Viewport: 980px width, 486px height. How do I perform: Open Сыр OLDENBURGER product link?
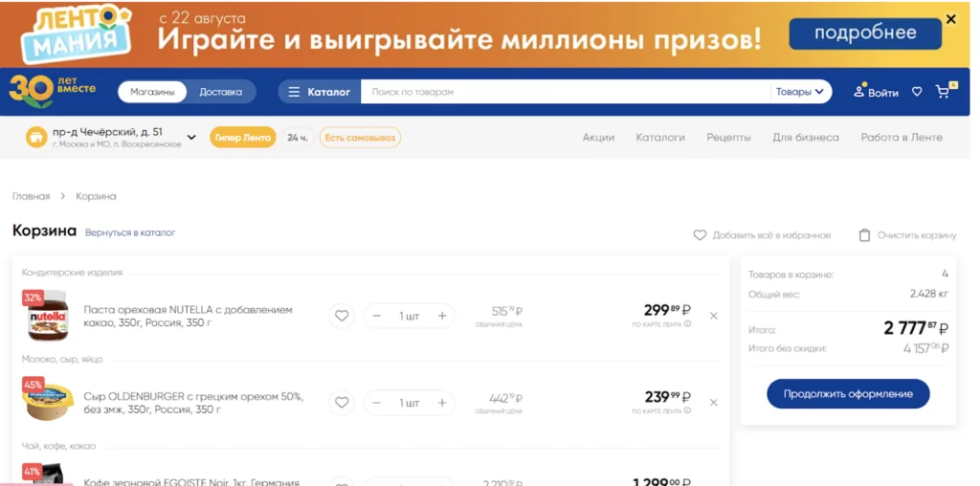click(193, 403)
